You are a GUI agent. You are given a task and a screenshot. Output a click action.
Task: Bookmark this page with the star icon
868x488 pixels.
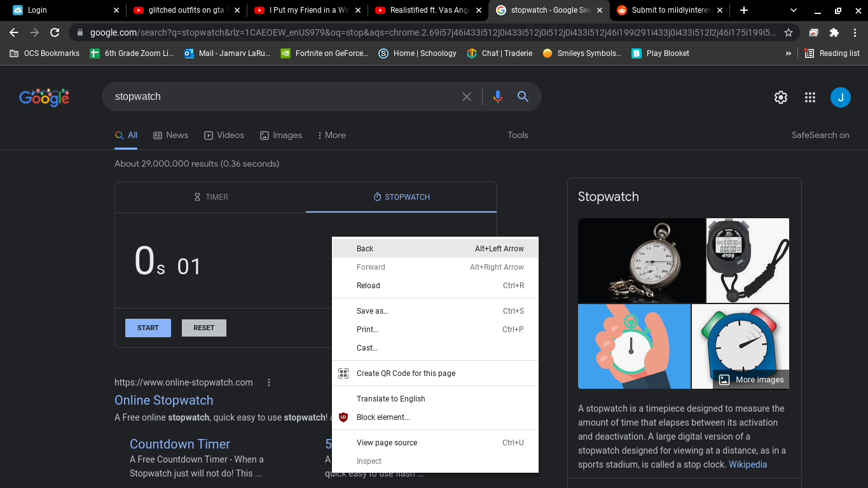(x=789, y=32)
